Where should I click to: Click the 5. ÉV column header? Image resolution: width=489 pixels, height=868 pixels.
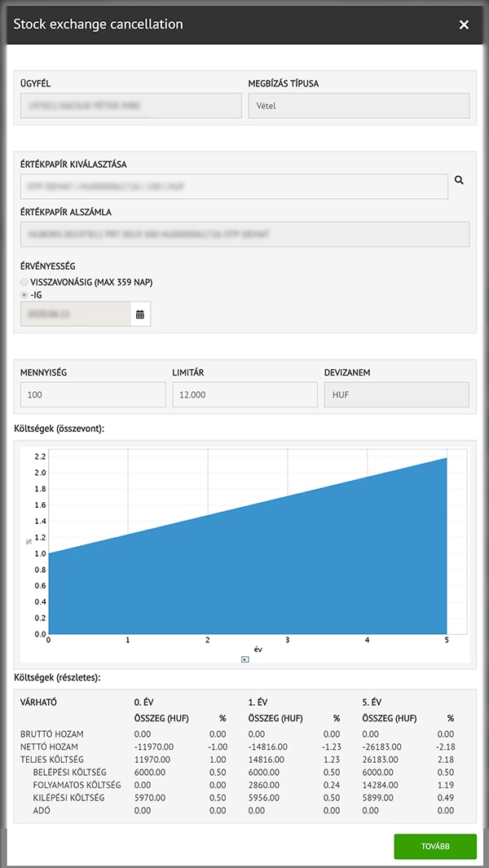tap(372, 702)
